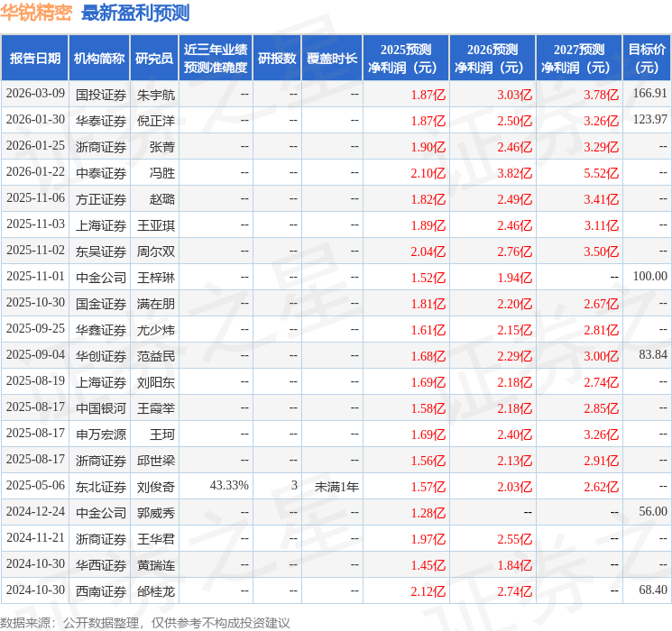The width and height of the screenshot is (672, 631).
Task: Click analyst 满在朋
Action: [x=155, y=304]
